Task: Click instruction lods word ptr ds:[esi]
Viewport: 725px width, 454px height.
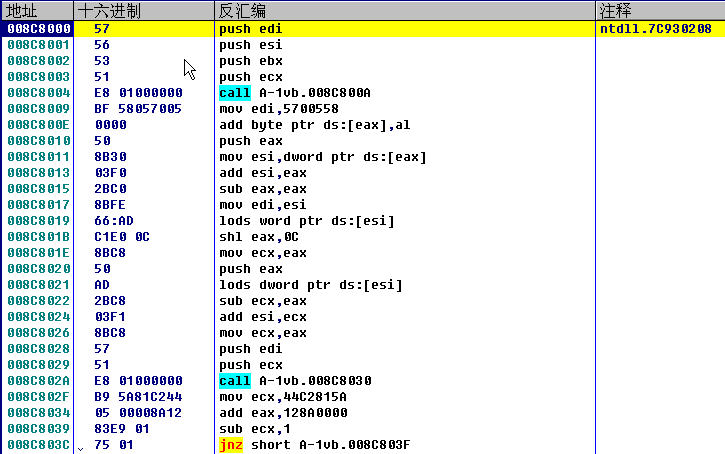Action: pyautogui.click(x=307, y=221)
